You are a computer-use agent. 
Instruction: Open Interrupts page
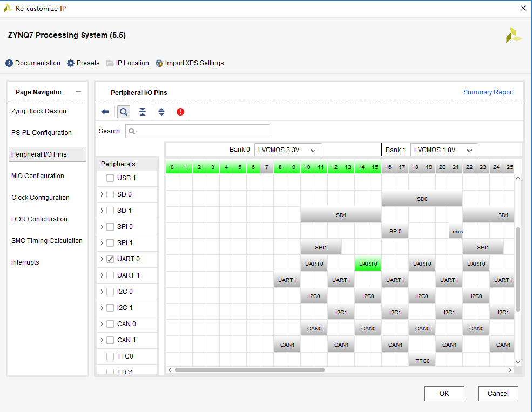point(25,262)
